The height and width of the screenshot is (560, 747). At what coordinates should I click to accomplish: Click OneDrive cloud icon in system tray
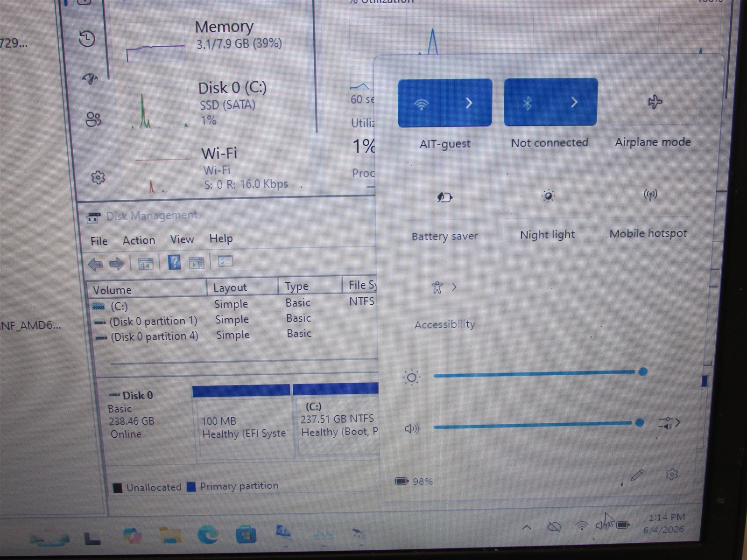pyautogui.click(x=554, y=527)
